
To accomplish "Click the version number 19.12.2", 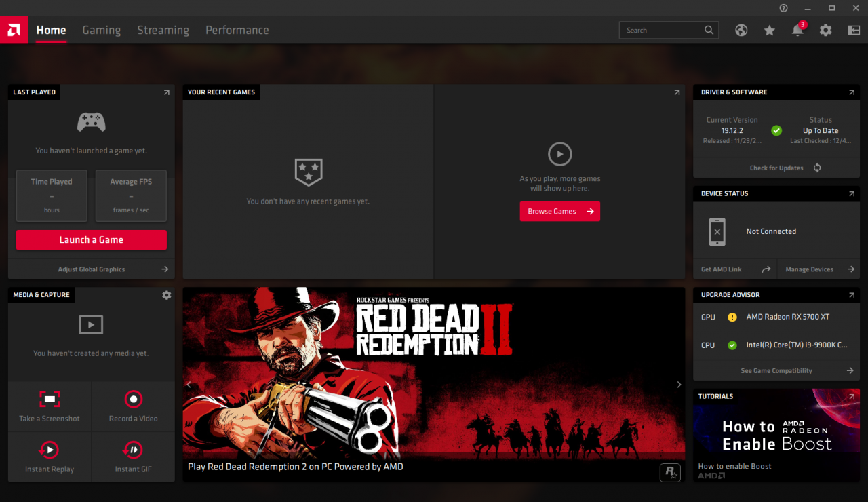I will [732, 130].
